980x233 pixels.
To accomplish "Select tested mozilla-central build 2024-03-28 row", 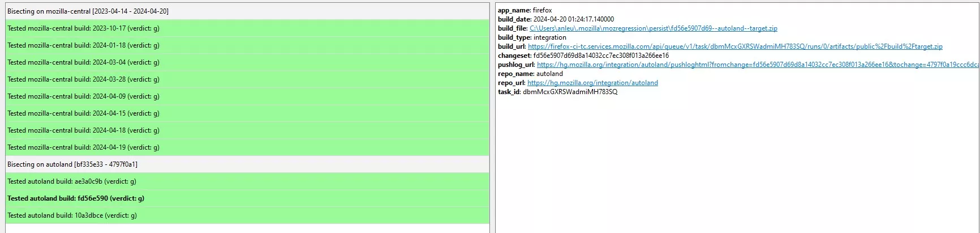I will pyautogui.click(x=247, y=79).
